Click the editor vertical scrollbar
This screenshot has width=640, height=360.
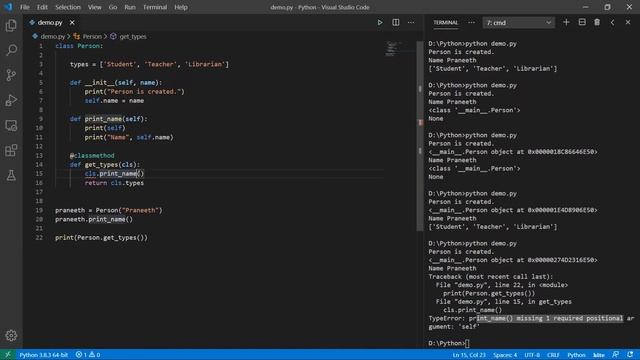click(420, 136)
